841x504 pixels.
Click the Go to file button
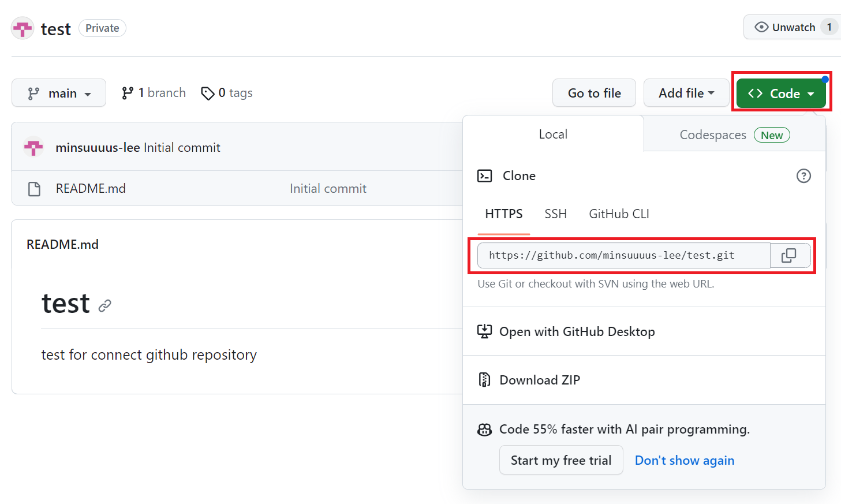coord(594,93)
